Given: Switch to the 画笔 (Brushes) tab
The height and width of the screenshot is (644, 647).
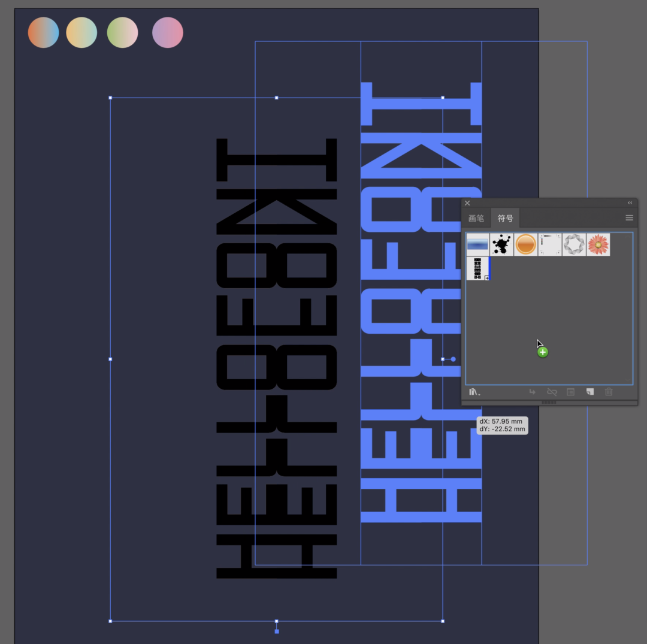Looking at the screenshot, I should 476,218.
